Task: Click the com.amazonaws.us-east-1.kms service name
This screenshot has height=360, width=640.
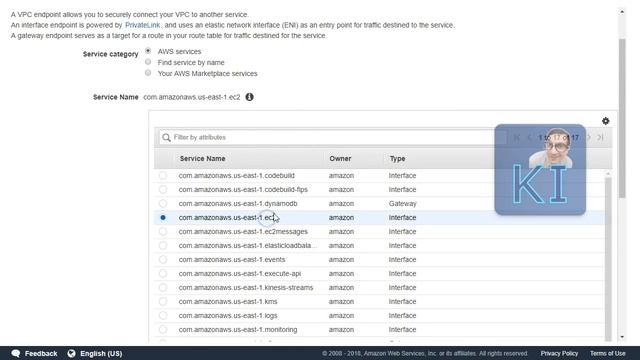Action: tap(228, 302)
